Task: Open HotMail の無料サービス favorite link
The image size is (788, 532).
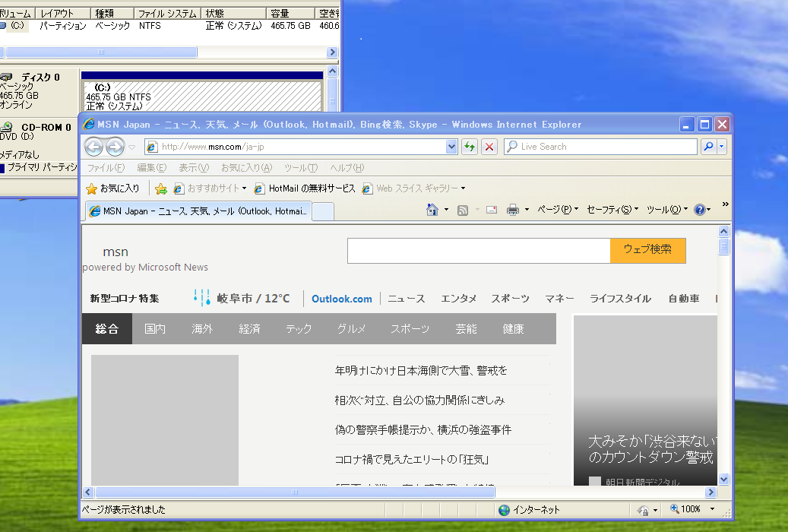Action: pos(305,188)
